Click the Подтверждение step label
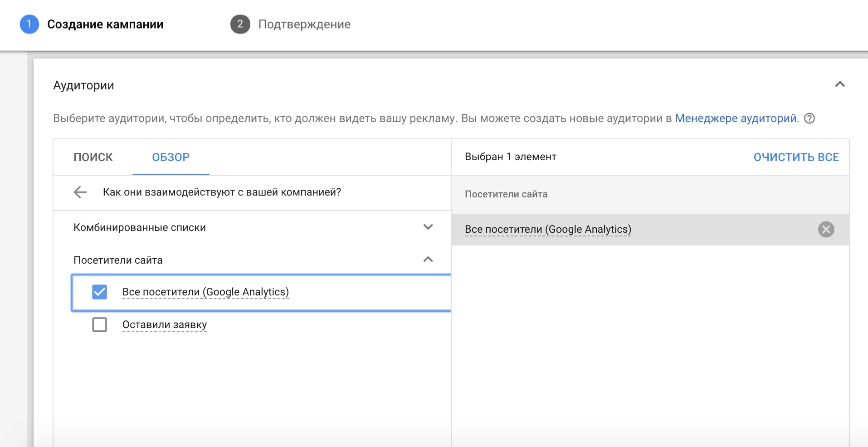868x447 pixels. click(304, 25)
